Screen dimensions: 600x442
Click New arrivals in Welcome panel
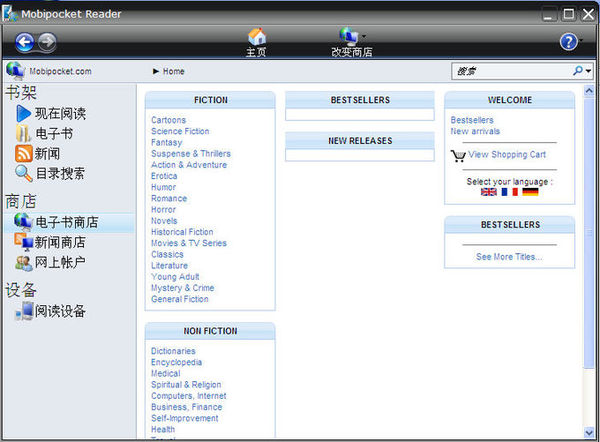point(475,131)
